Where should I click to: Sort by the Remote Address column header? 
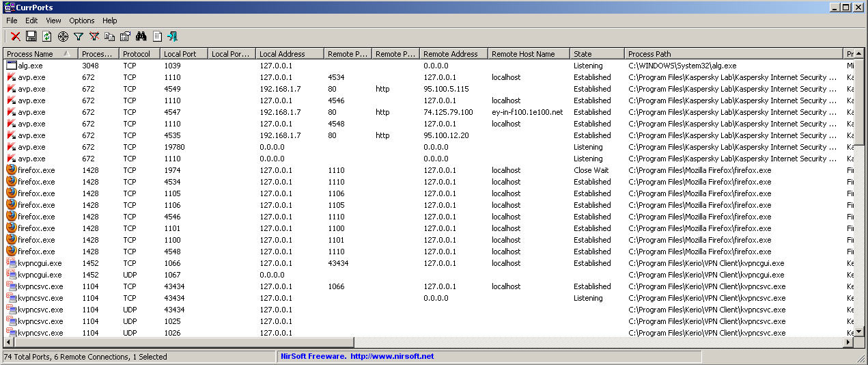451,54
